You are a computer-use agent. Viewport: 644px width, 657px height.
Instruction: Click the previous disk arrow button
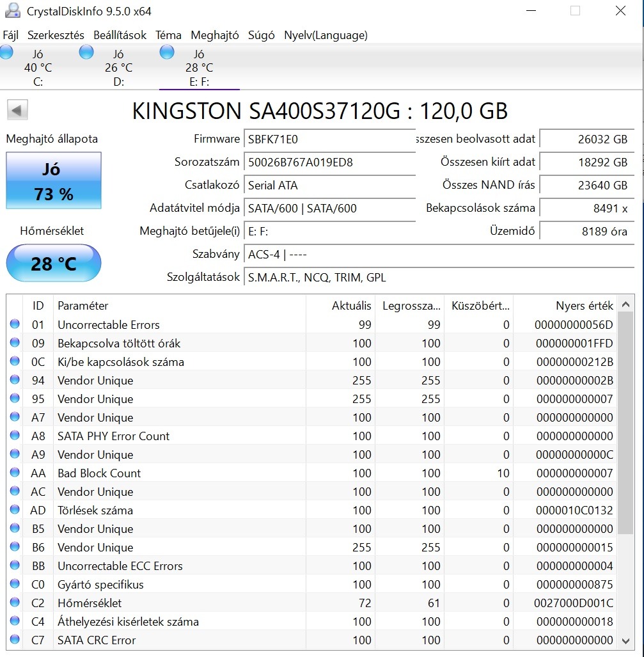coord(17,111)
